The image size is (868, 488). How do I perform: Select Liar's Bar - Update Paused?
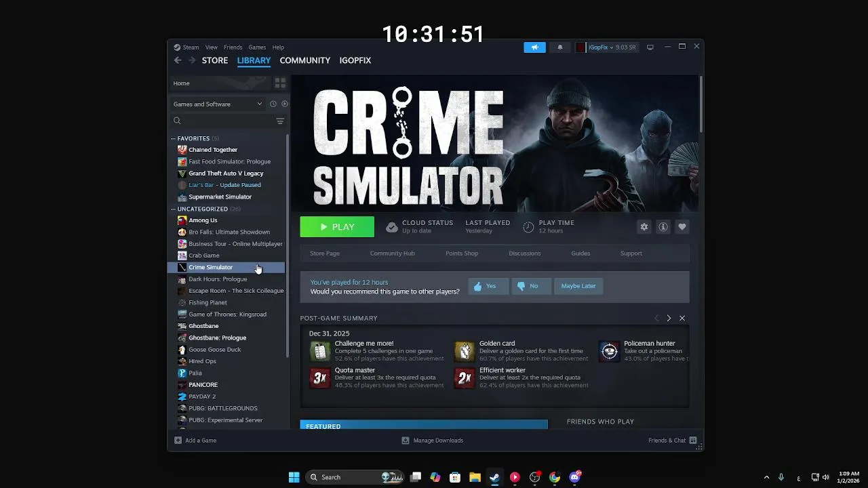click(226, 185)
